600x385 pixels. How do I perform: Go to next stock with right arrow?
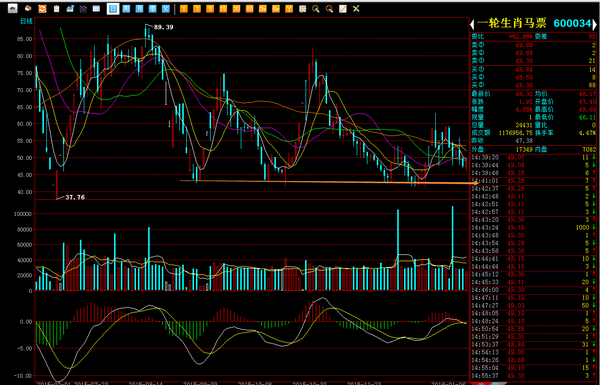point(595,24)
